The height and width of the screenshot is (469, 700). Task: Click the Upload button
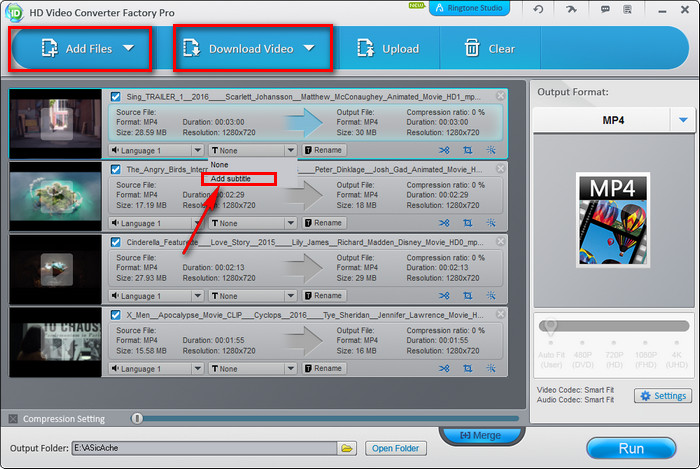[x=388, y=48]
